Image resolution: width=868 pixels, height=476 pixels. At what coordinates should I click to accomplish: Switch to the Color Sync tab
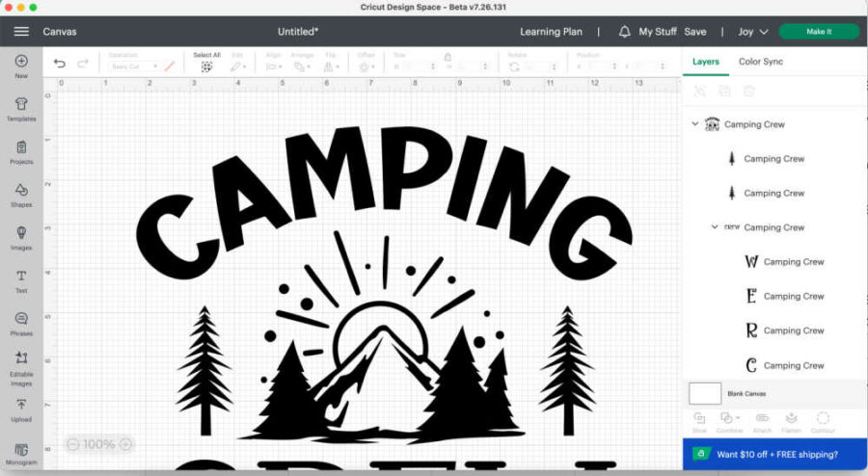click(760, 62)
